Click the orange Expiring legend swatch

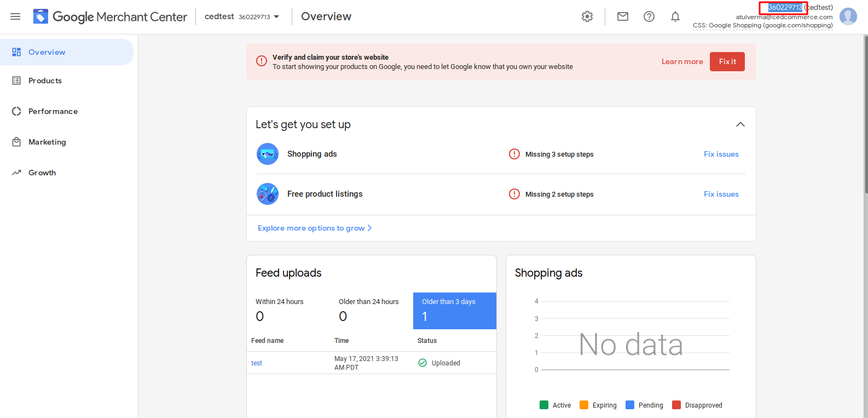click(x=584, y=405)
